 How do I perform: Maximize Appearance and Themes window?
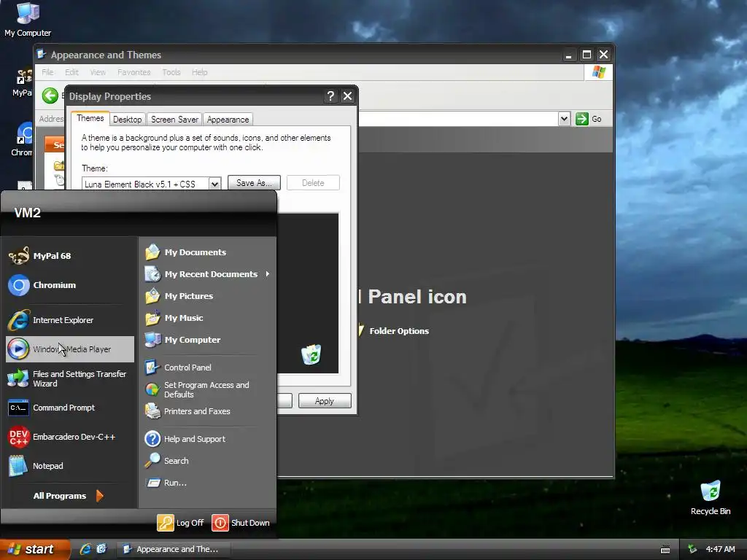pos(587,55)
